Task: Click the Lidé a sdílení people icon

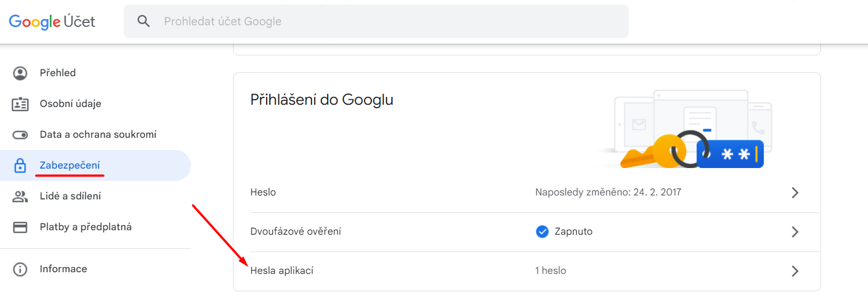Action: tap(20, 197)
